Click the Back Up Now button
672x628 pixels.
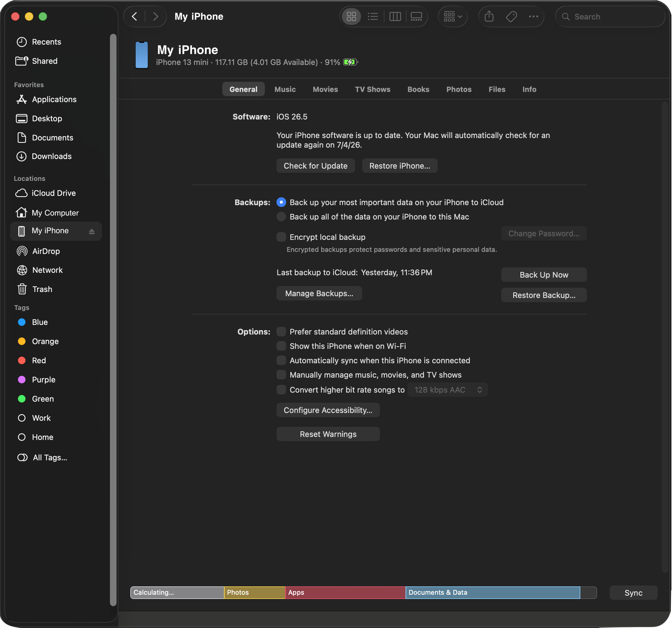[x=544, y=275]
